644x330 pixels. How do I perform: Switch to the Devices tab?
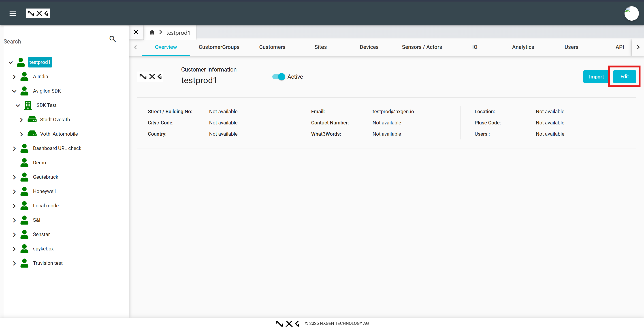[x=369, y=47]
